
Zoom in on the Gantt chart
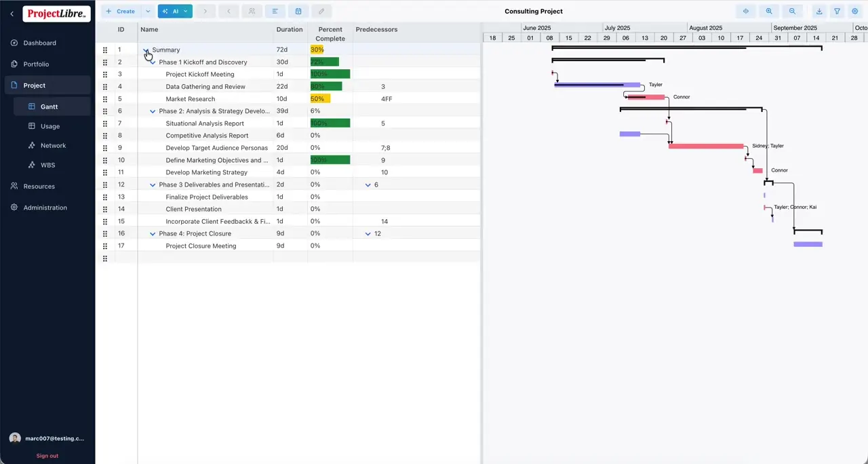[x=769, y=11]
